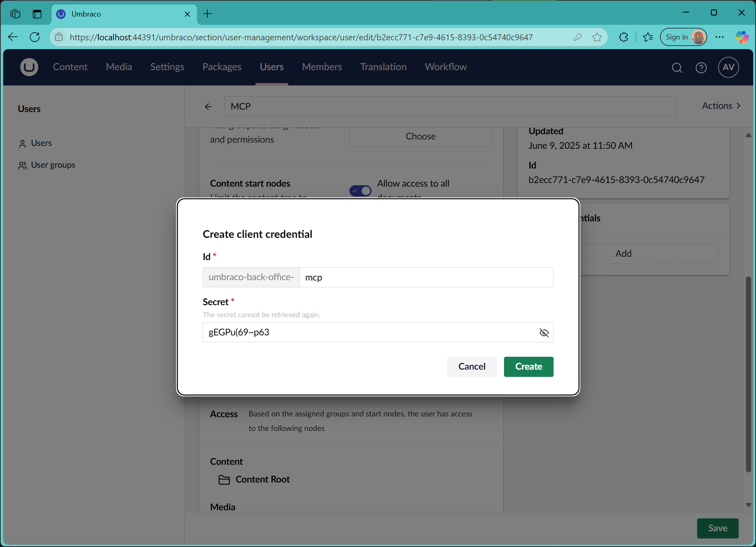Click the Umbraco logo icon
Viewport: 756px width, 547px height.
pyautogui.click(x=29, y=67)
